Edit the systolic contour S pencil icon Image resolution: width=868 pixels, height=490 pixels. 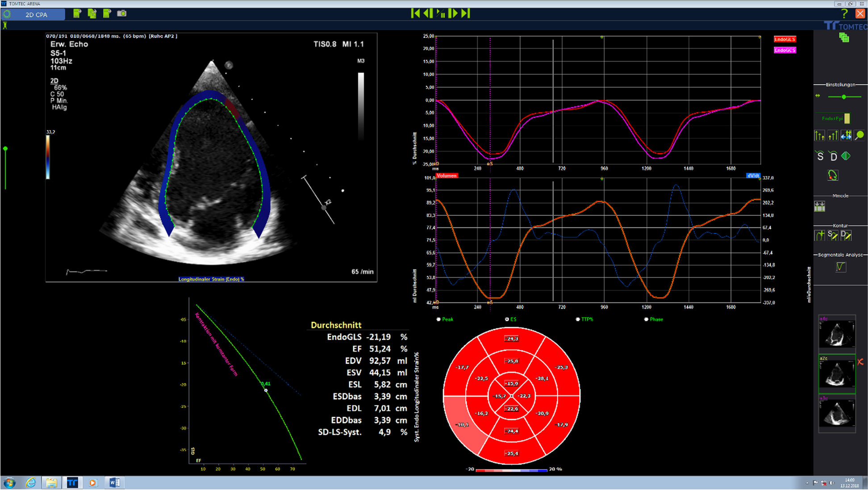pos(832,235)
